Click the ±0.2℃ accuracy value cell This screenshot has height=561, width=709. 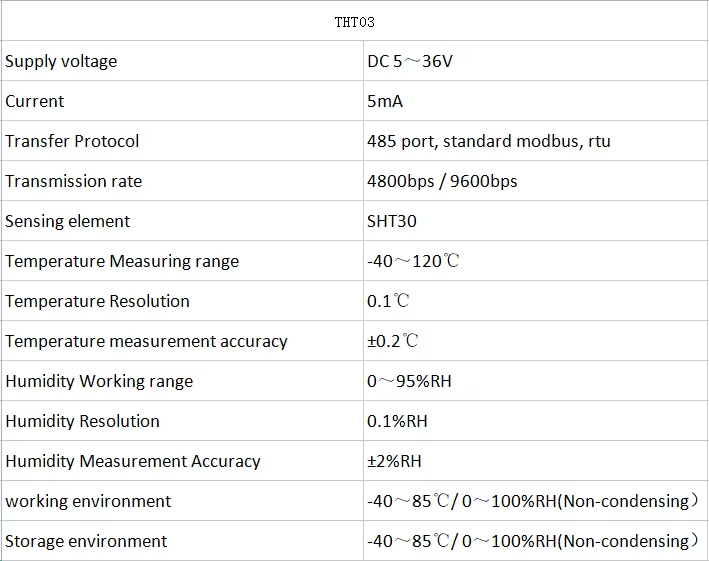click(x=393, y=341)
